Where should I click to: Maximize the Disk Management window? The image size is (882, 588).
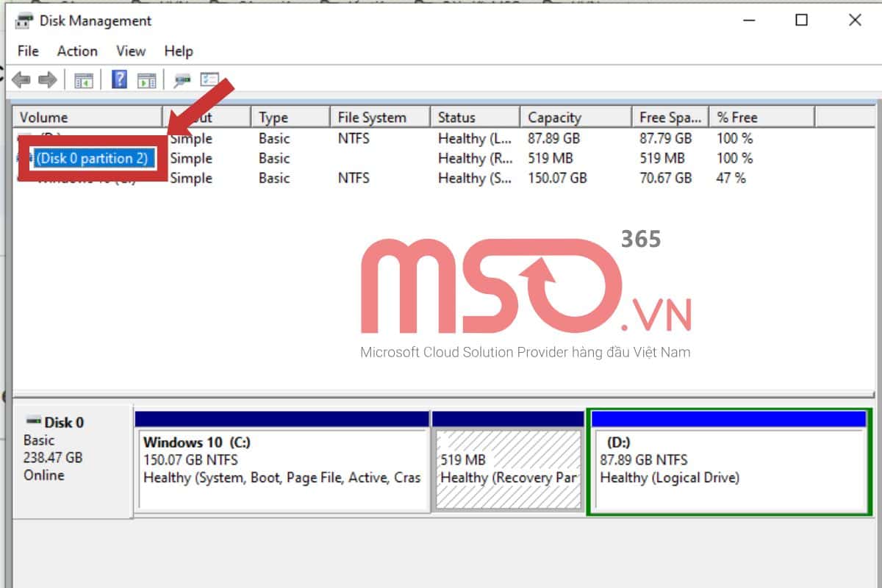click(x=802, y=21)
